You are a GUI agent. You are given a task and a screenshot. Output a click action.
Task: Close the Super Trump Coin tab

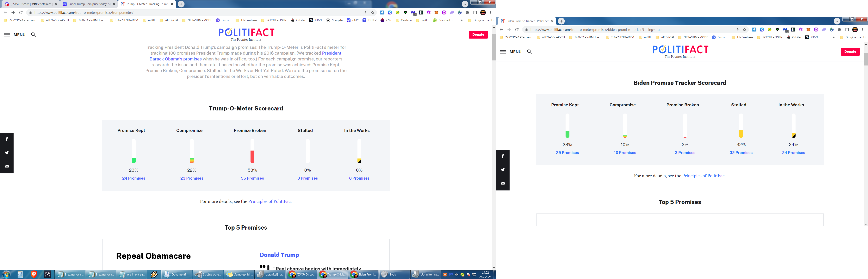click(x=114, y=4)
